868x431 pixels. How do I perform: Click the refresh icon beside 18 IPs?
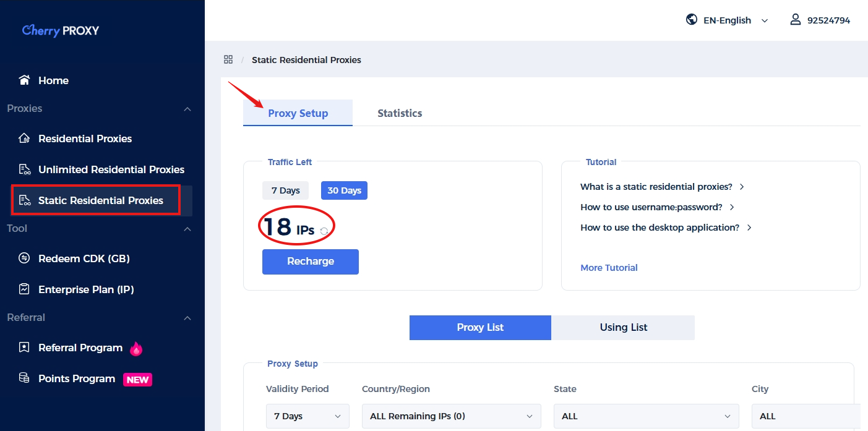tap(324, 231)
